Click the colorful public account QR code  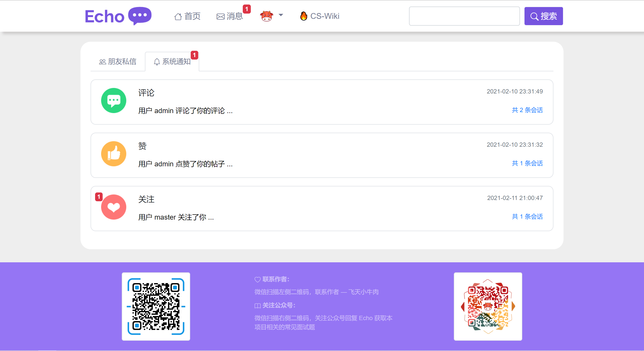click(488, 307)
